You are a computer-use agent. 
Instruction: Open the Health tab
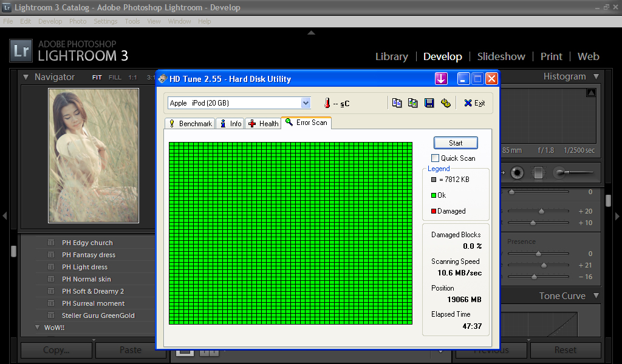[x=263, y=123]
